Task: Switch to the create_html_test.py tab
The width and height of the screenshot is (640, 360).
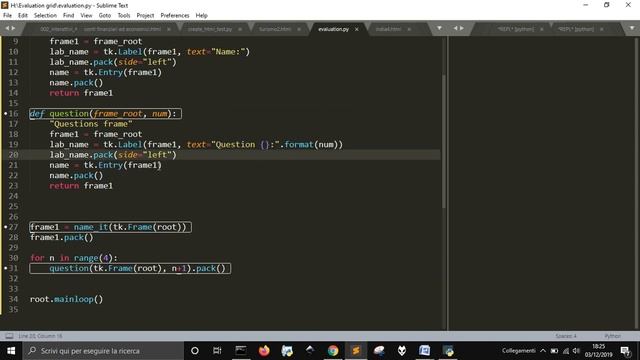Action: pyautogui.click(x=210, y=29)
